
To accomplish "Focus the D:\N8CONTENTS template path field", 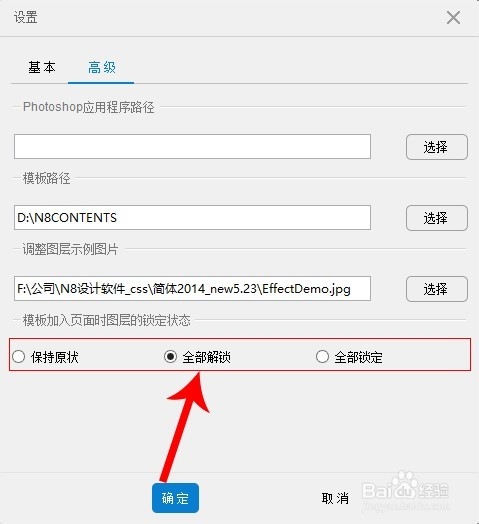I will tap(192, 218).
